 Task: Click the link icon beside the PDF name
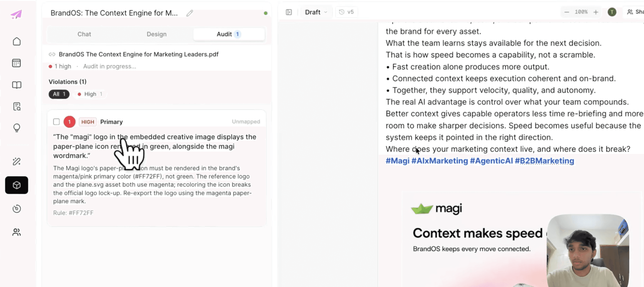52,54
